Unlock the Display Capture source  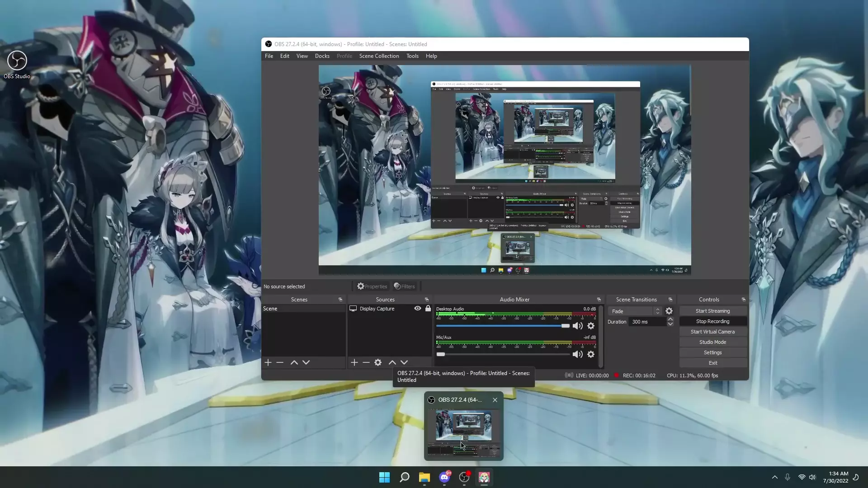[428, 309]
